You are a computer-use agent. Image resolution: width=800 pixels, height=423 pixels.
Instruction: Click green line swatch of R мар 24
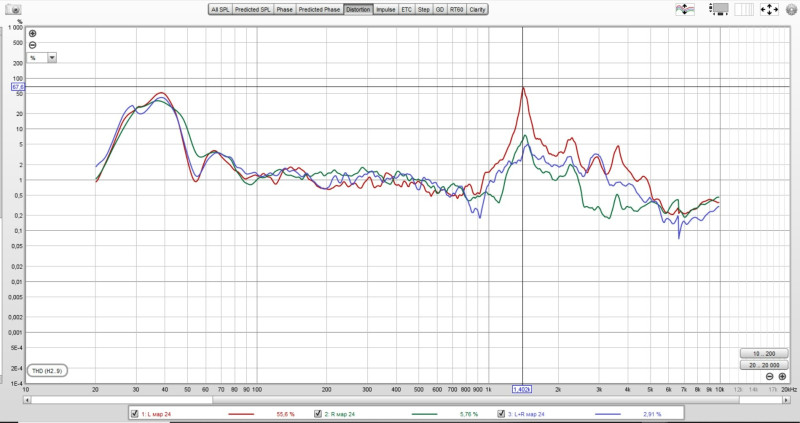tap(424, 414)
